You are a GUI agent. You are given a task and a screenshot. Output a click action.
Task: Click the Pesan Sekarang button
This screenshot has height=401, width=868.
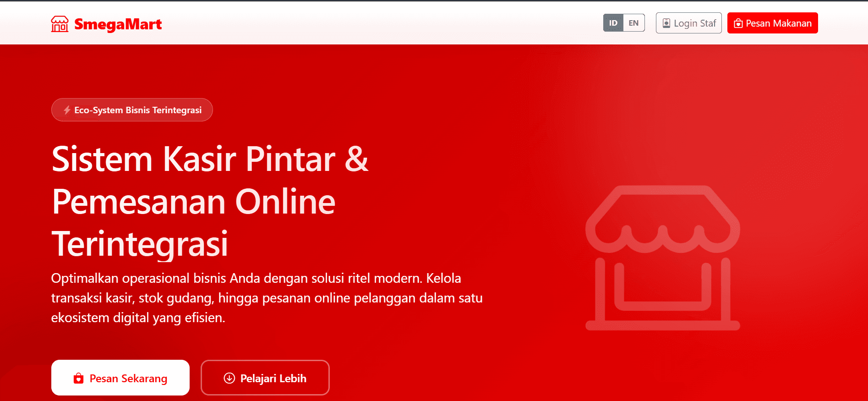tap(120, 378)
